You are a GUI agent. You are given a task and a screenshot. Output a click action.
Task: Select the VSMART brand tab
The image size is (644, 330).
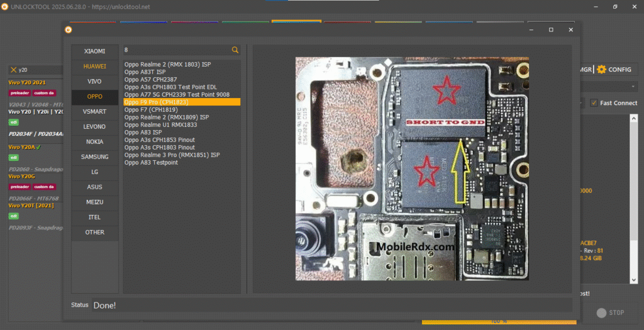tap(95, 112)
